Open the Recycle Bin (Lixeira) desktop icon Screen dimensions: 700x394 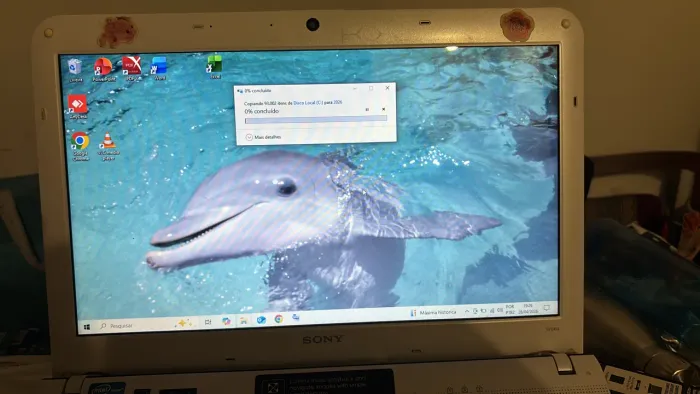pos(75,70)
